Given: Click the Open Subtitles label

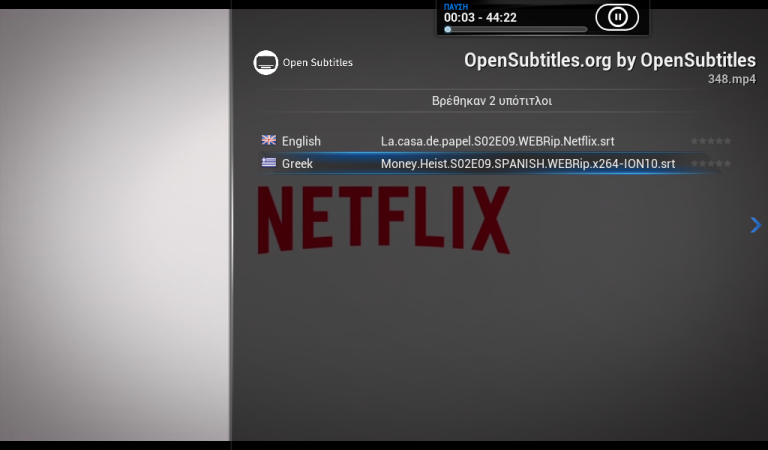Looking at the screenshot, I should [317, 63].
